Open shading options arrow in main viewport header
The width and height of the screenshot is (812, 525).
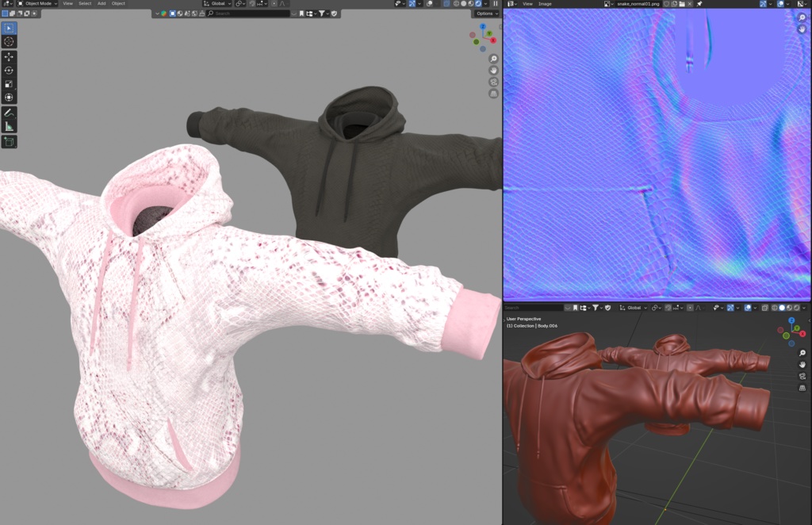coord(486,4)
